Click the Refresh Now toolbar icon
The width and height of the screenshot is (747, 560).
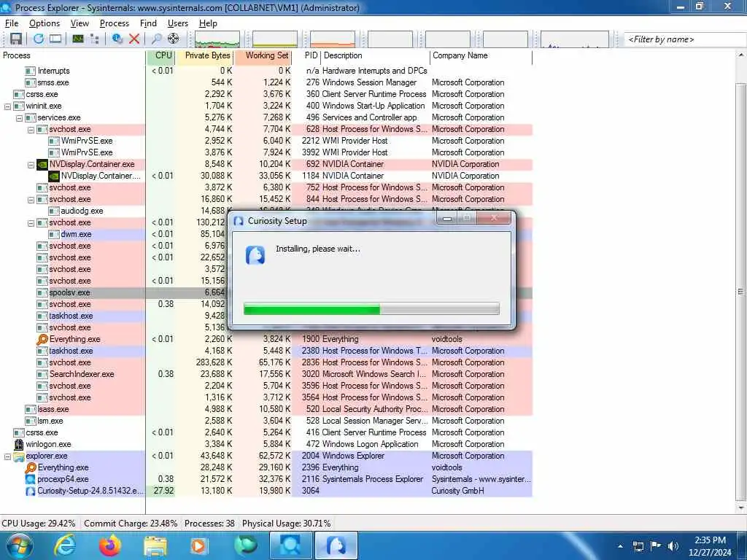coord(39,39)
